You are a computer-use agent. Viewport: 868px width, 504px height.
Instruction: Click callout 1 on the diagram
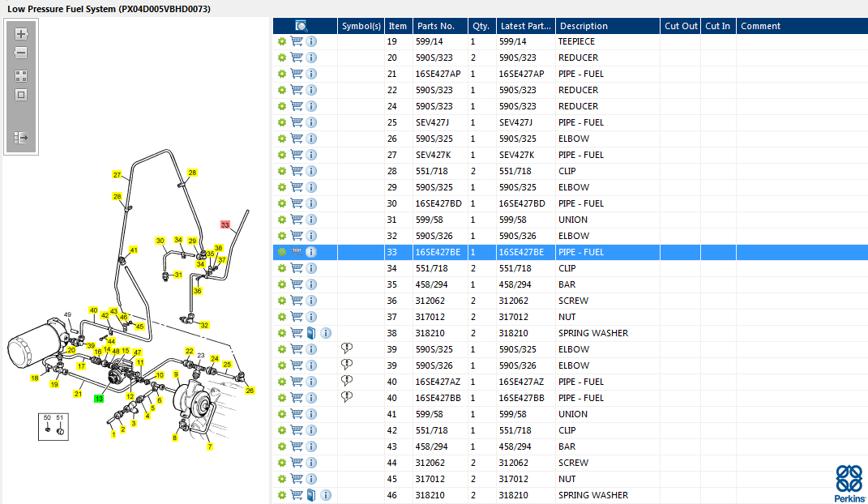click(x=113, y=434)
